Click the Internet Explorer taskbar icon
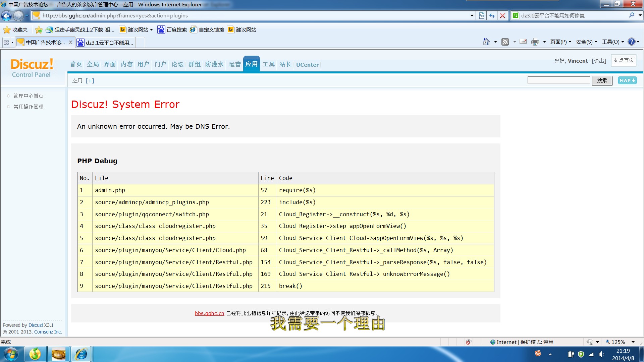 click(x=81, y=354)
